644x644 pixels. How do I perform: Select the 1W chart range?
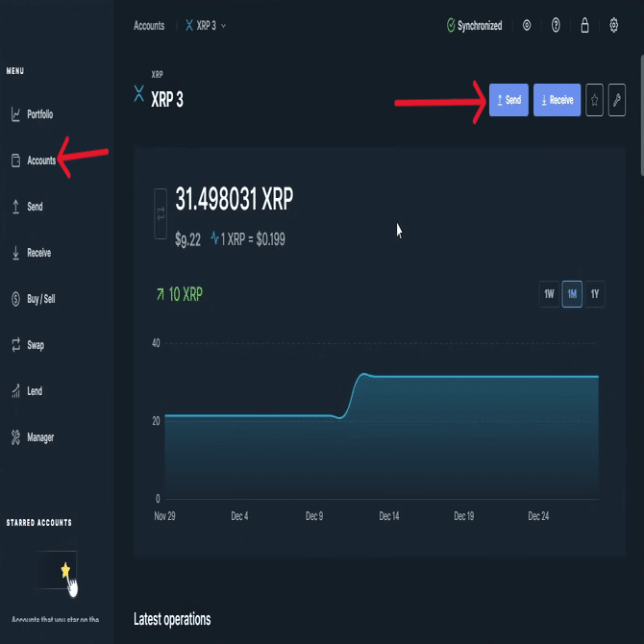(x=549, y=294)
